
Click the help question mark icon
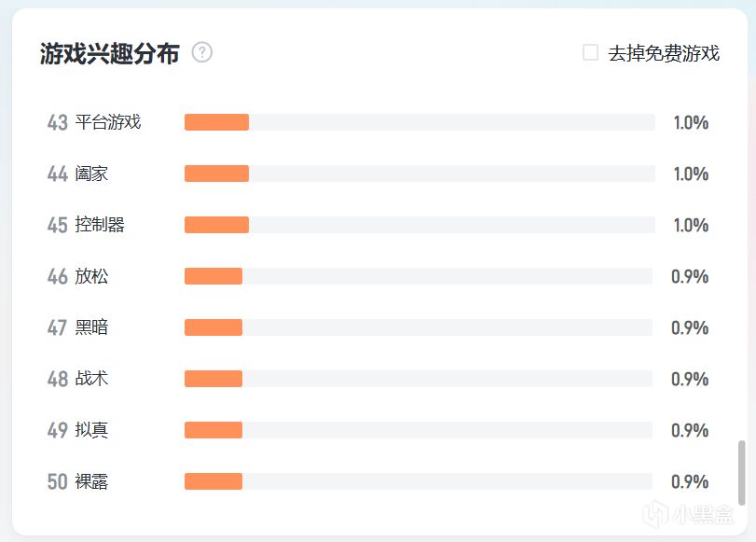(202, 52)
